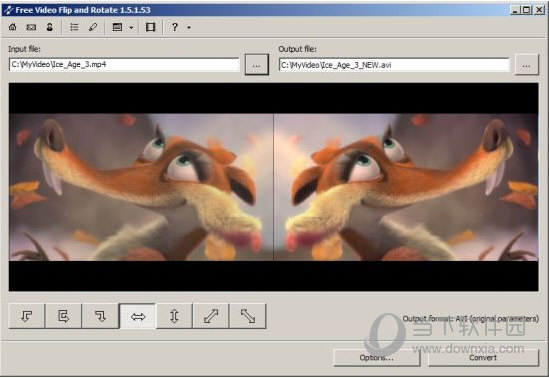Select the diagonal flip up-right arrow button
The height and width of the screenshot is (378, 549).
pos(211,316)
